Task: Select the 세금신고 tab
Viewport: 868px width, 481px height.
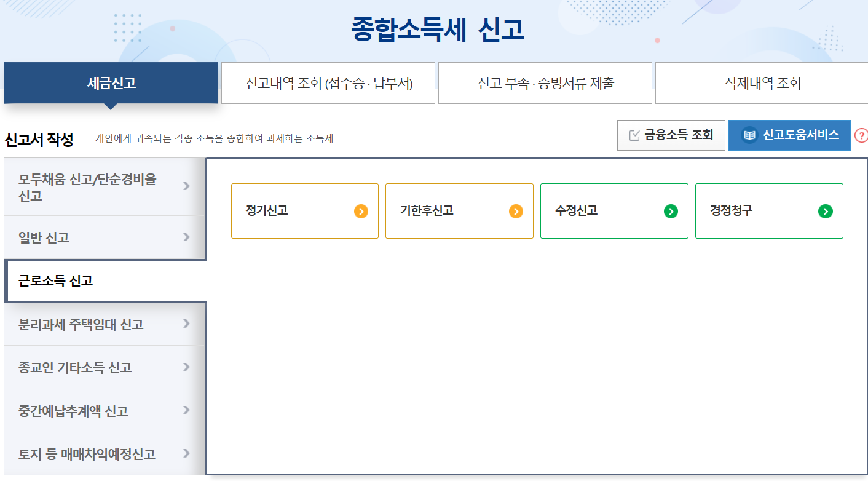Action: point(111,83)
